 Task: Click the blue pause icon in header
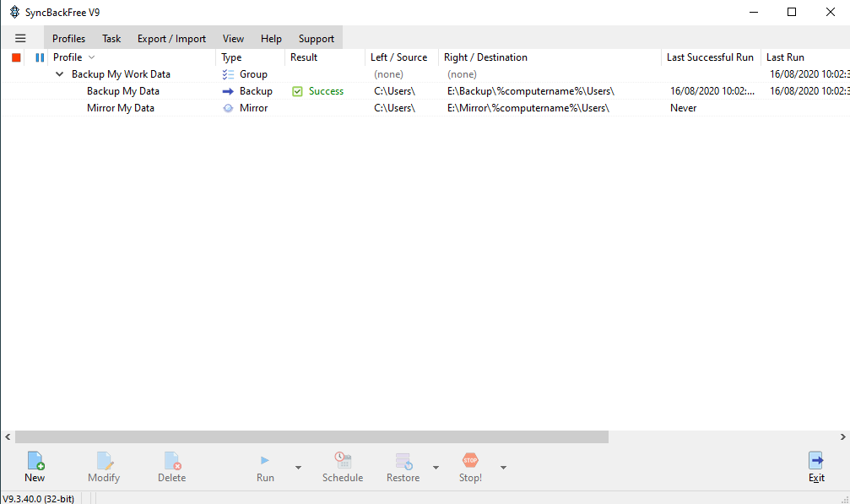[x=40, y=57]
